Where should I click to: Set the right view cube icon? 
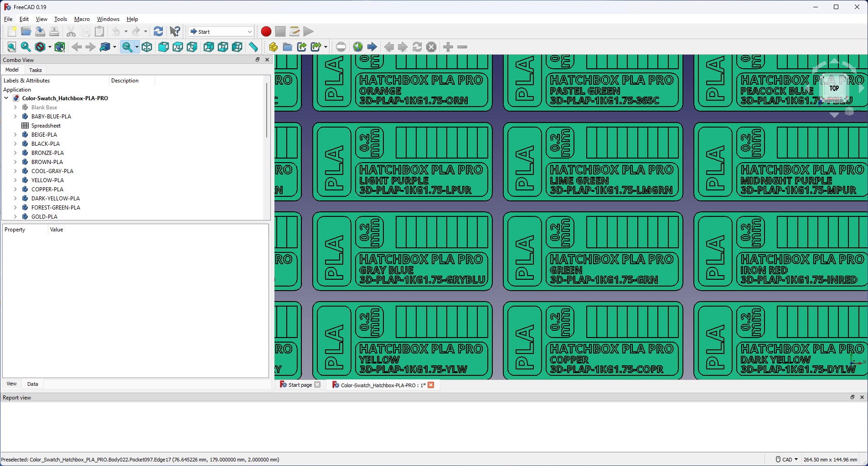tap(192, 47)
